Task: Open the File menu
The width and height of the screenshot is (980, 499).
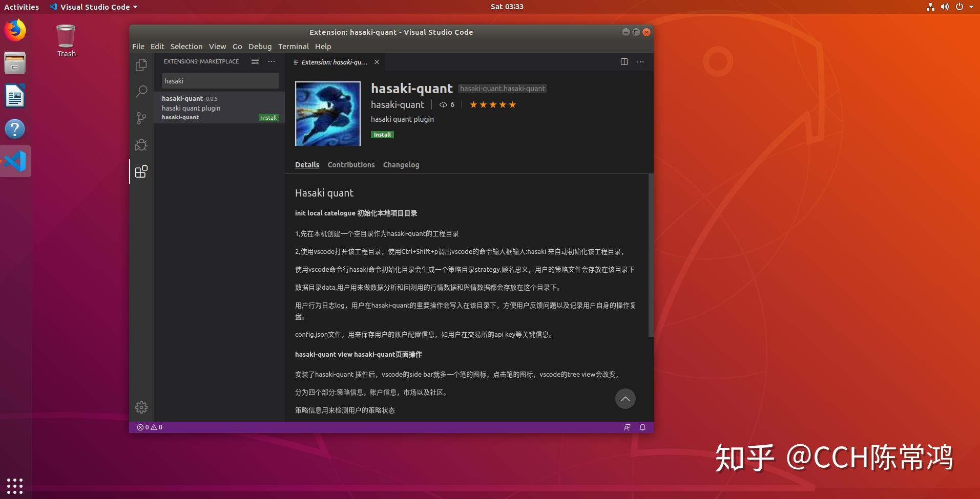Action: [x=138, y=46]
